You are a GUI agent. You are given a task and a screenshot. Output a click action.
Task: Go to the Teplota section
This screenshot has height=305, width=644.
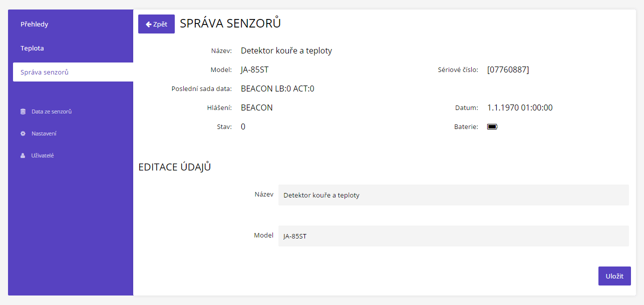coord(32,48)
